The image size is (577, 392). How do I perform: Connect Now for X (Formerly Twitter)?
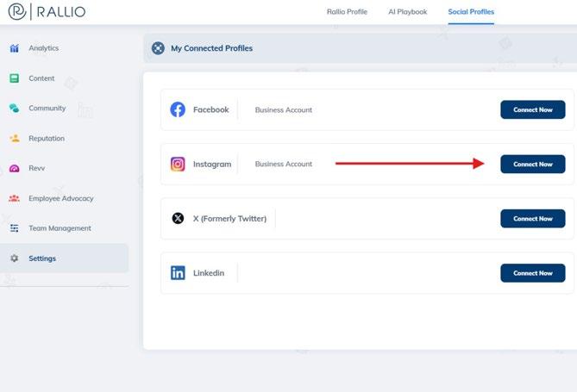[x=532, y=219]
